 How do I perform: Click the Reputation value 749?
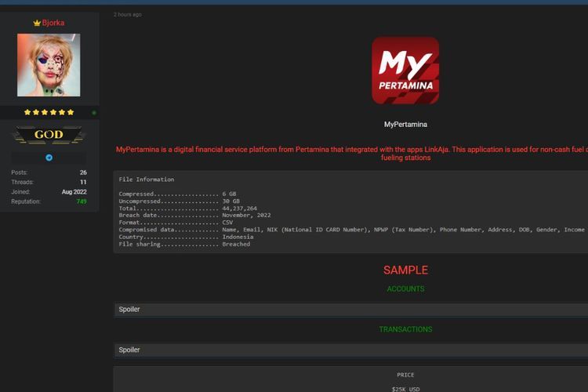pos(82,201)
